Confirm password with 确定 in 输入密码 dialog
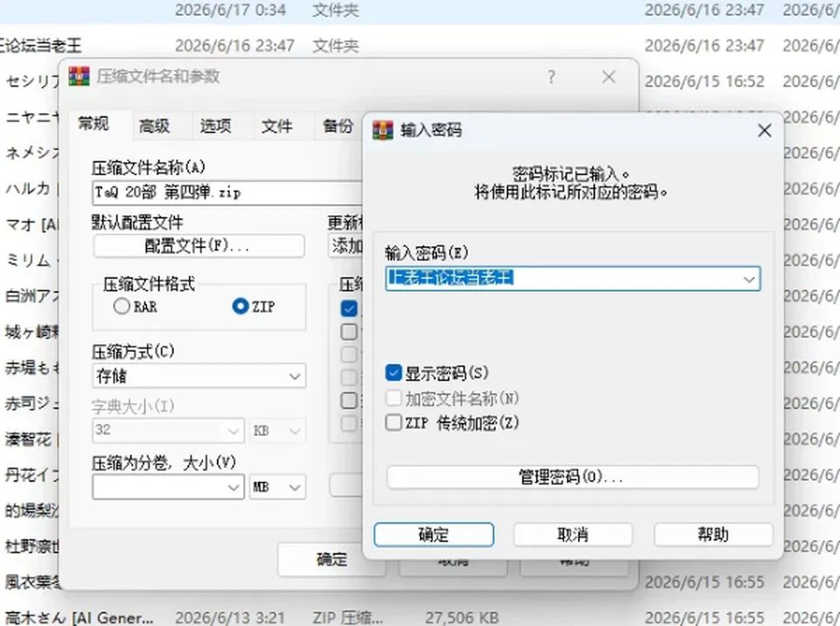 pos(434,534)
